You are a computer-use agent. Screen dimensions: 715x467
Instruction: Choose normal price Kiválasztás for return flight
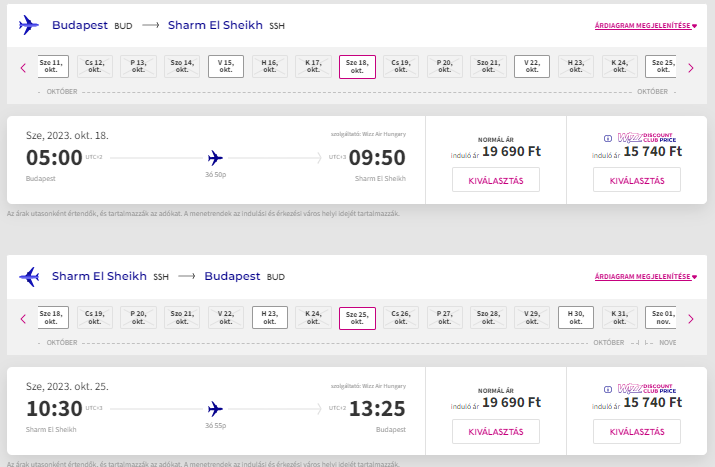(x=496, y=431)
